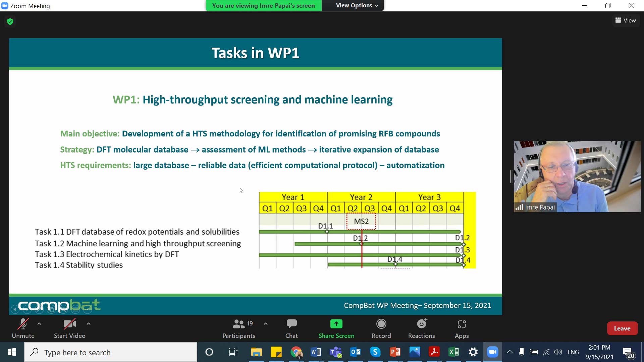Expand audio options arrow beside Unmute
The image size is (644, 362).
(x=39, y=324)
